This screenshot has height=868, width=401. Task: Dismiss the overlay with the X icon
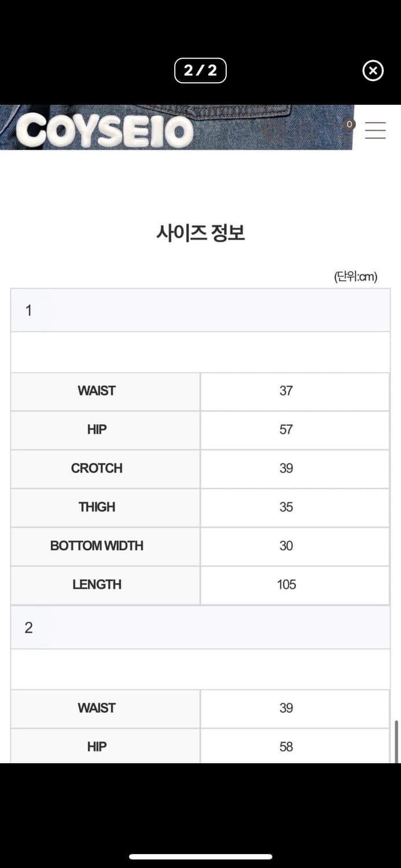(373, 71)
